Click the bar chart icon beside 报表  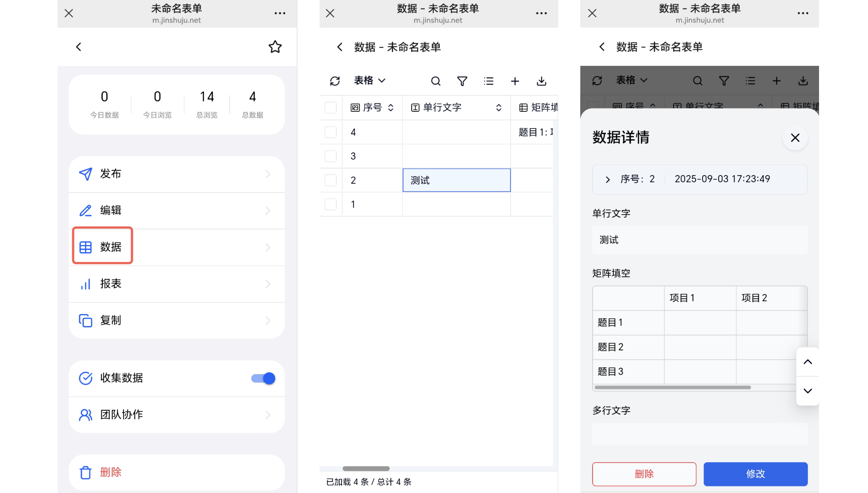coord(85,284)
